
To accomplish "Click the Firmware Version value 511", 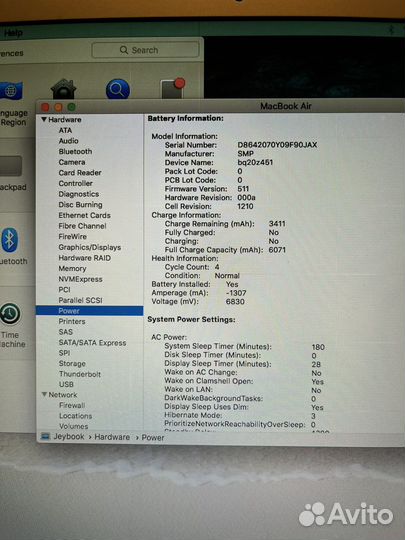I will (243, 189).
